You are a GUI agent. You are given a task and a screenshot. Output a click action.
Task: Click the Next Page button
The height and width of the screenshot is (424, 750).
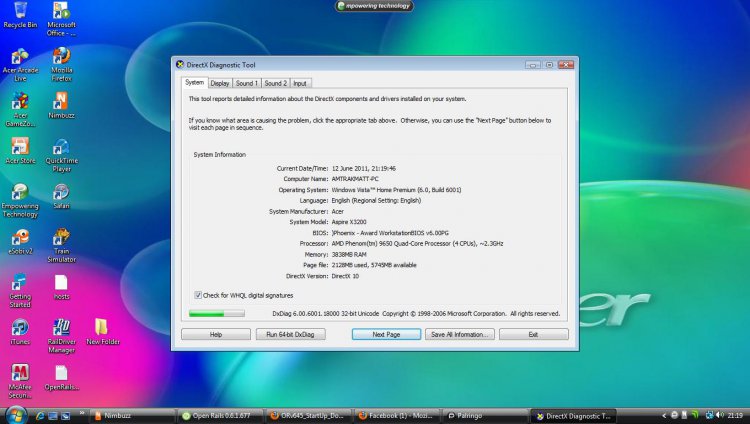click(x=386, y=335)
